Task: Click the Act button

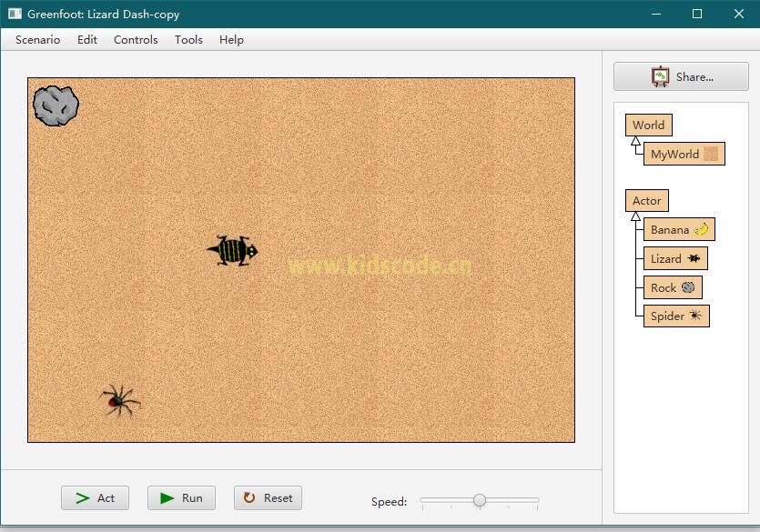Action: coord(95,497)
